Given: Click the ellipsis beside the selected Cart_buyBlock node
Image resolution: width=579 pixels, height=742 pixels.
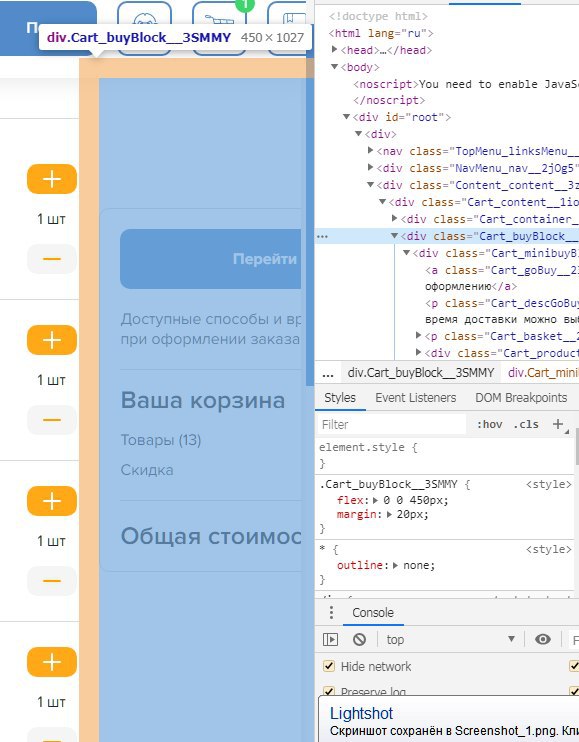Looking at the screenshot, I should [x=322, y=236].
